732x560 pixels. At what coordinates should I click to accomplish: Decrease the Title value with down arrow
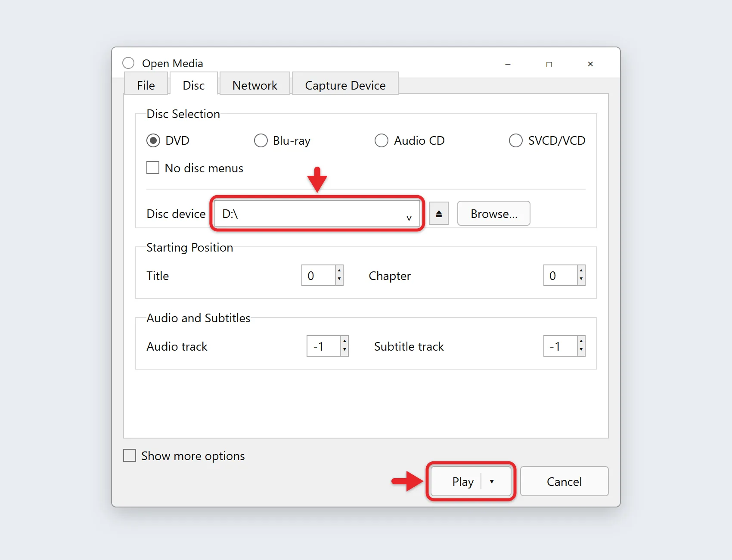tap(339, 280)
